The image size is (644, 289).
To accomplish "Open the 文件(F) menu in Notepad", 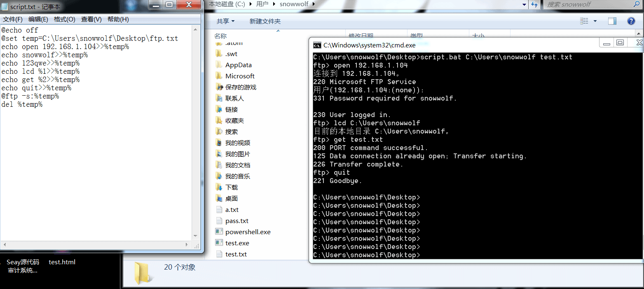I will tap(13, 19).
